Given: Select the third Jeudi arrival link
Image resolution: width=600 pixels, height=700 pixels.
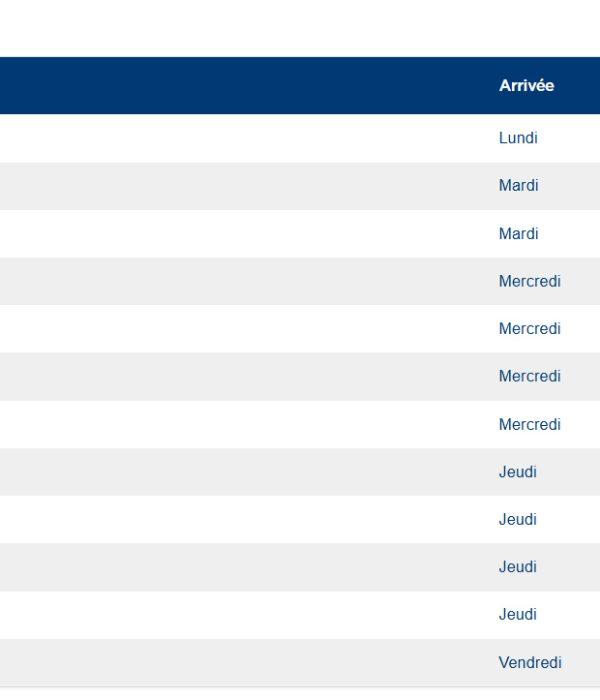Looking at the screenshot, I should (517, 567).
